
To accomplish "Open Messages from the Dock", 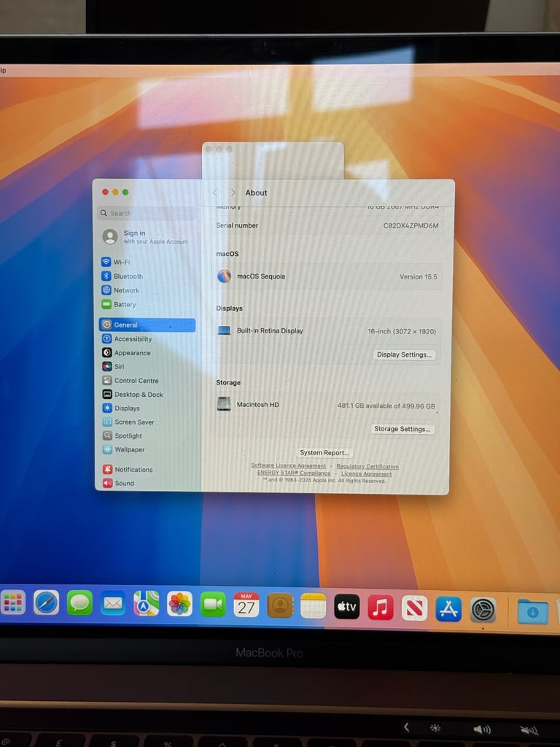I will coord(79,603).
